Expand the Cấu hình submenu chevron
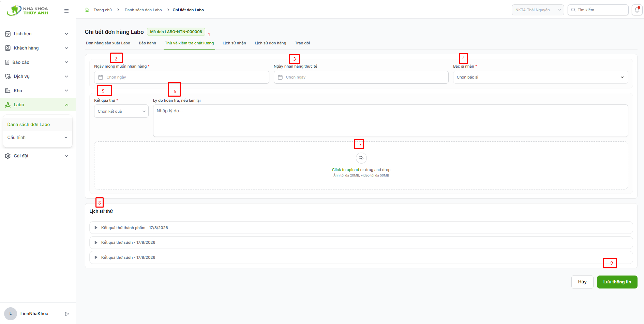This screenshot has height=324, width=644. (x=66, y=138)
